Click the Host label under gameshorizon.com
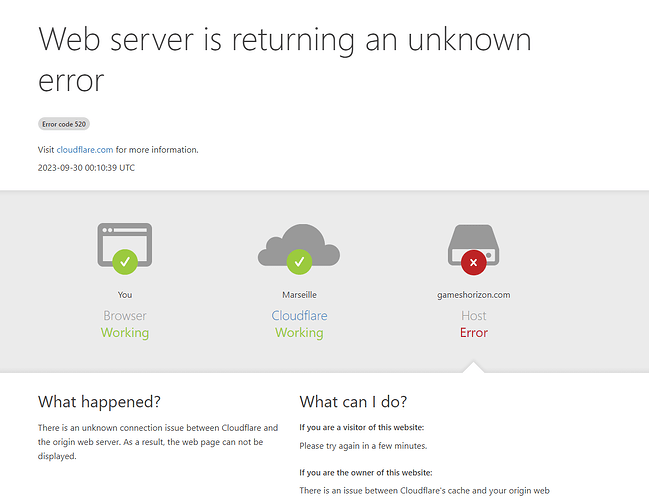The width and height of the screenshot is (649, 500). click(474, 316)
